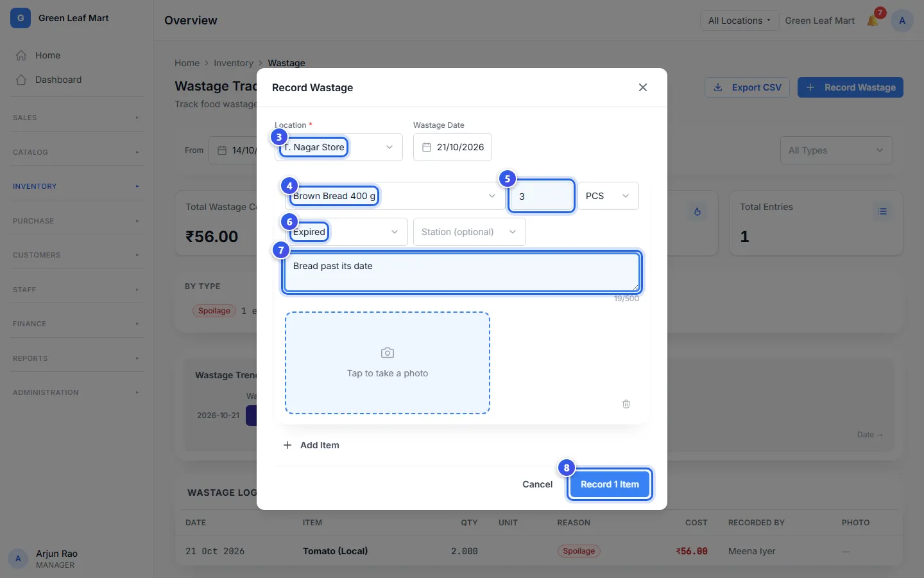This screenshot has height=578, width=924.
Task: Close the Record Wastage dialog
Action: tap(643, 87)
